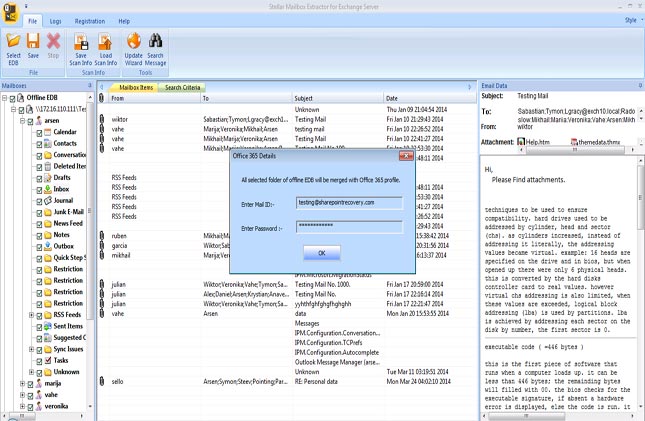Click Load Scan Info icon
645x421 pixels.
(105, 41)
